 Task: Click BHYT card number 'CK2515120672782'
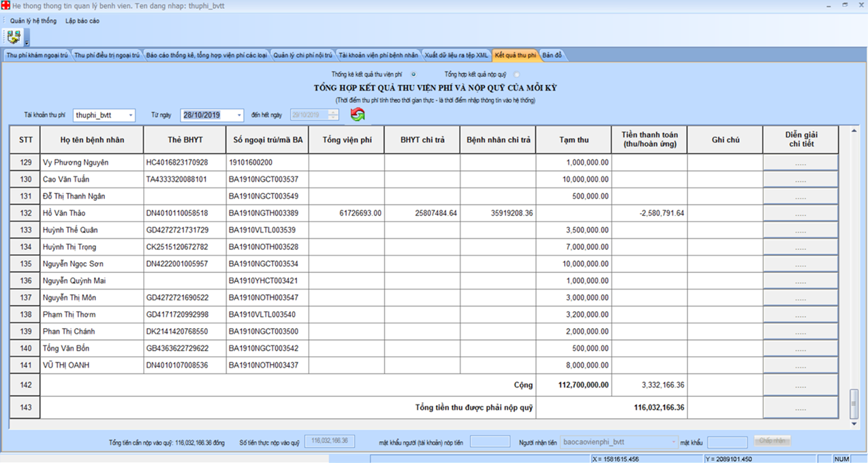tap(177, 247)
